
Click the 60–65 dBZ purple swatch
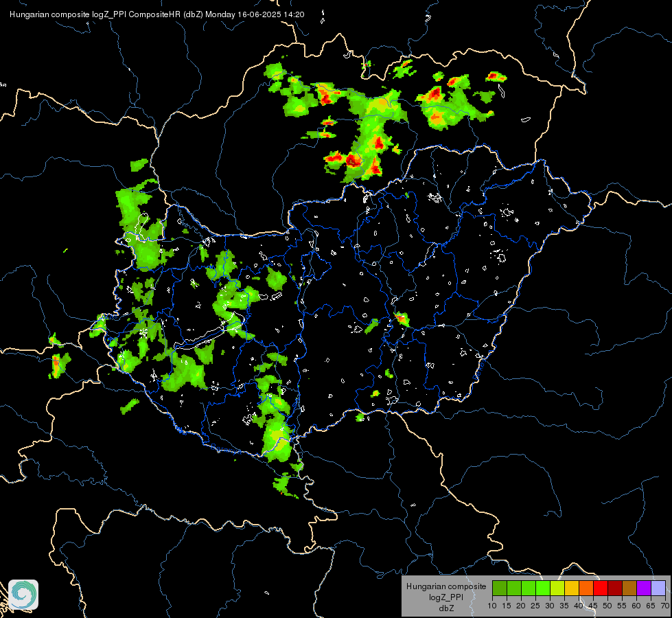644,588
